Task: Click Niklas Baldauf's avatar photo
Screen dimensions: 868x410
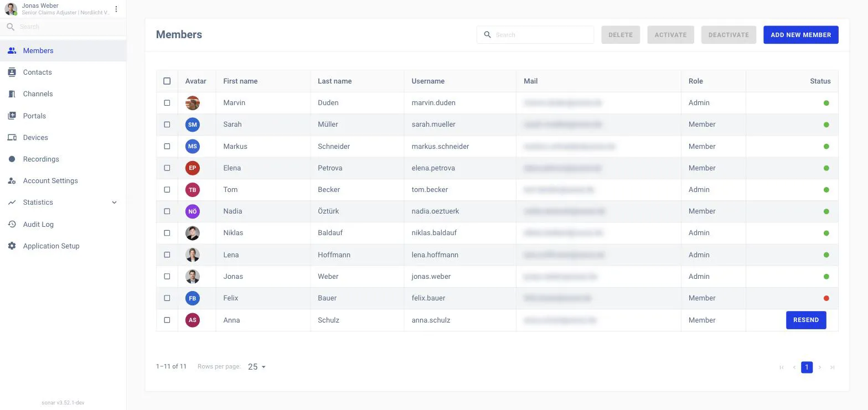Action: [x=192, y=233]
